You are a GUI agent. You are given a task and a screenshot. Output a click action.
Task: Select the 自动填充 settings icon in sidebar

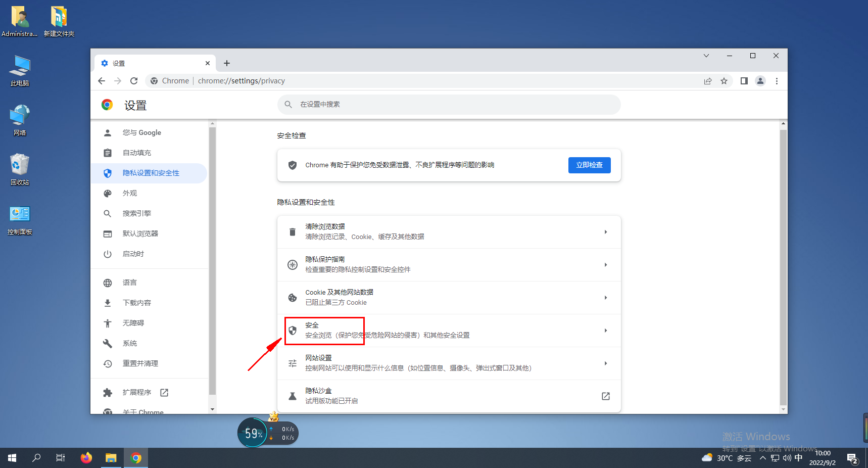(x=108, y=153)
